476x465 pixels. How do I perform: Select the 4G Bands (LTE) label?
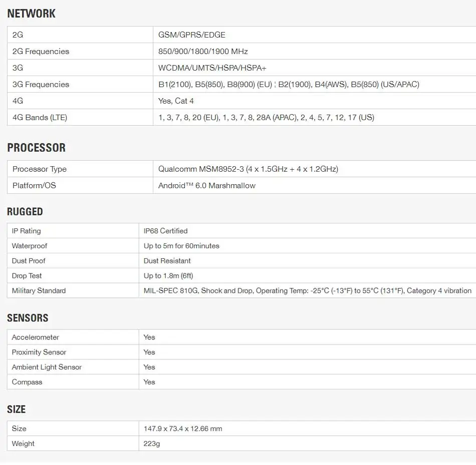pyautogui.click(x=40, y=118)
